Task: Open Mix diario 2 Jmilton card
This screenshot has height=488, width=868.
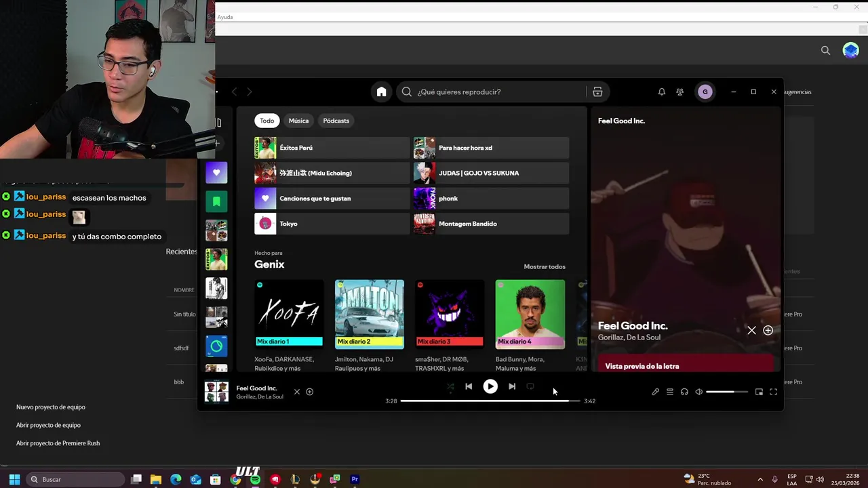Action: coord(370,324)
